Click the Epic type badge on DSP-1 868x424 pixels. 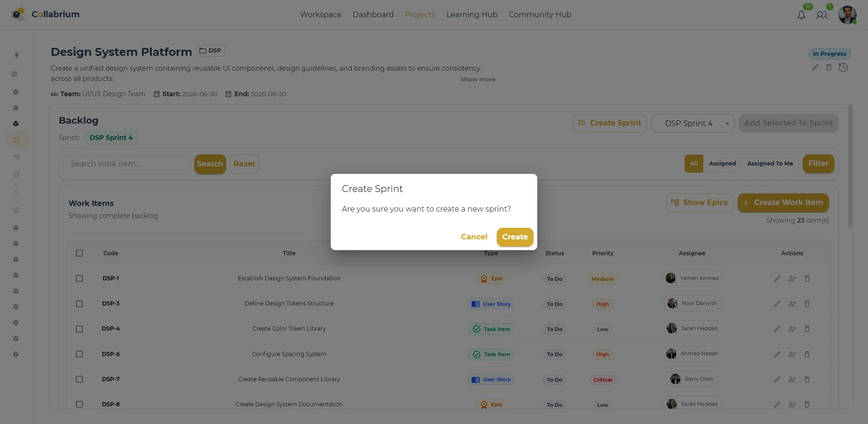(491, 279)
